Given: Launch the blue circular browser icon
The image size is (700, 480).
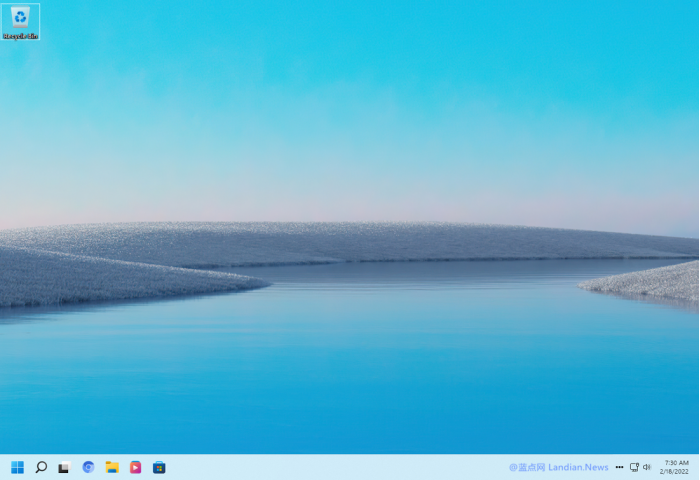Looking at the screenshot, I should [88, 467].
